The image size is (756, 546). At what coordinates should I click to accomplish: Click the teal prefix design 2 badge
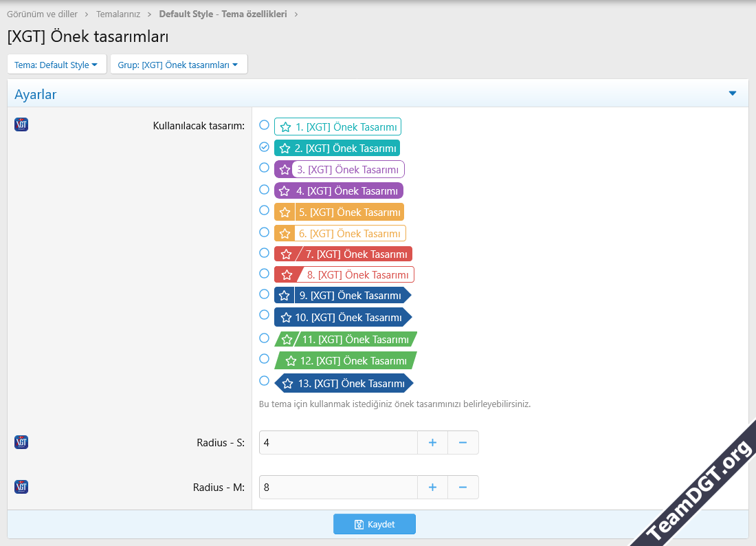(337, 148)
